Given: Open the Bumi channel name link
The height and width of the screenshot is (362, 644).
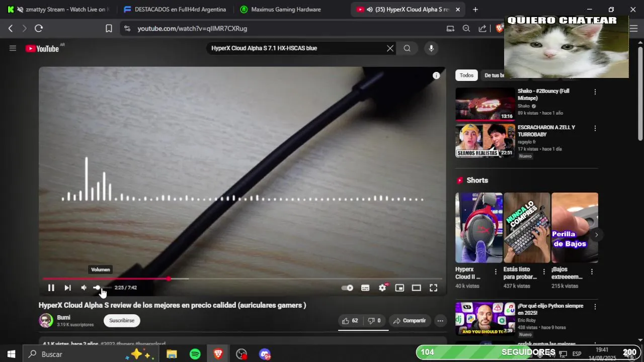Looking at the screenshot, I should (x=63, y=318).
